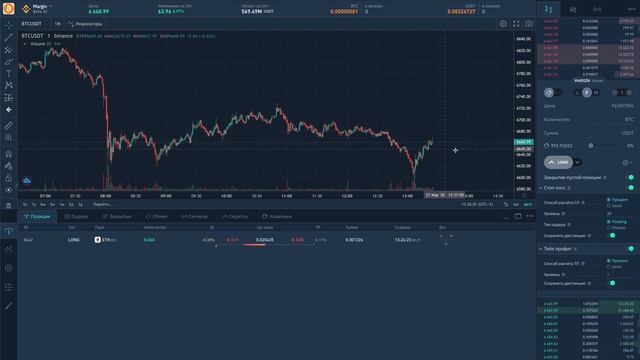Open the trading terminal sidebar icon
Viewport: 640px width, 360px height.
pyautogui.click(x=9, y=231)
